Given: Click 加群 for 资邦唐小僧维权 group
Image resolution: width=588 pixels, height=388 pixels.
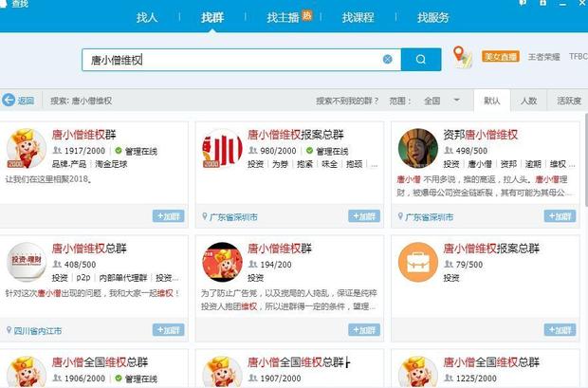Looking at the screenshot, I should pyautogui.click(x=560, y=216).
